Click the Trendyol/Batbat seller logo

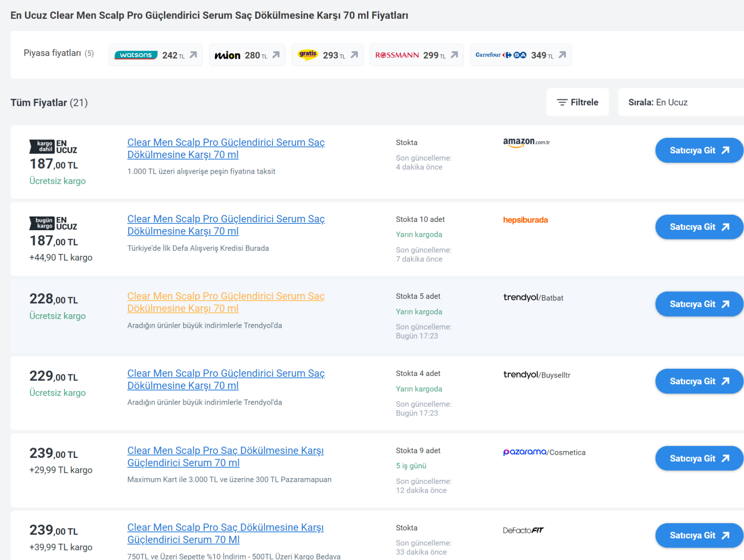coord(533,298)
